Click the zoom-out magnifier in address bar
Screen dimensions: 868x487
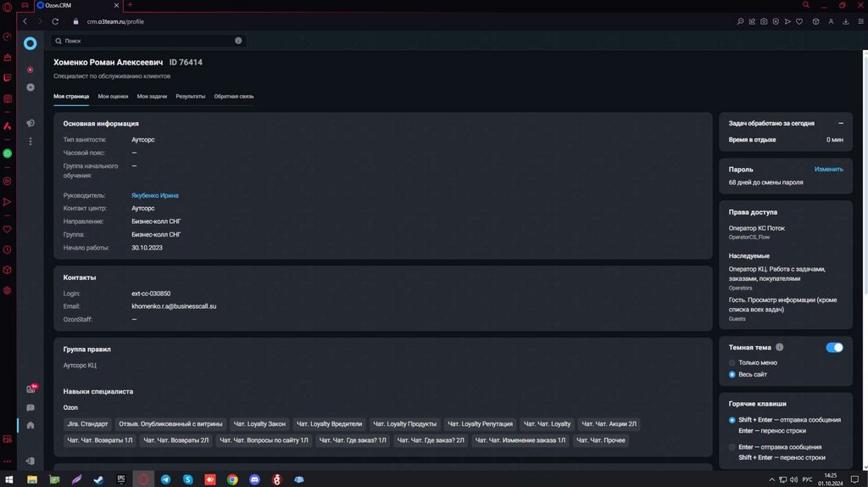pyautogui.click(x=740, y=21)
